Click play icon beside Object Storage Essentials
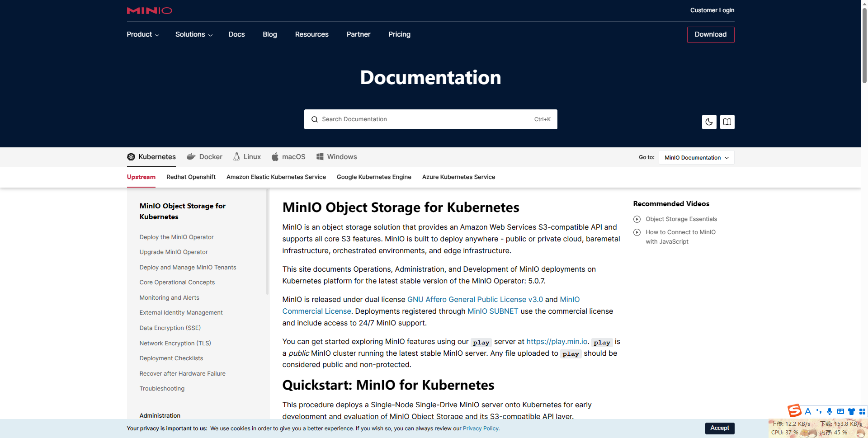 [637, 219]
